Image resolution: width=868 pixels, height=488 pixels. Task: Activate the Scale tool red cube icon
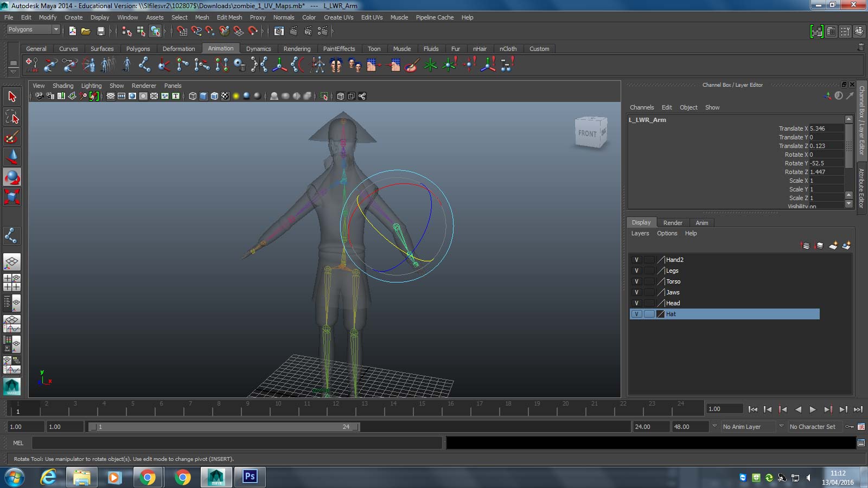point(12,197)
